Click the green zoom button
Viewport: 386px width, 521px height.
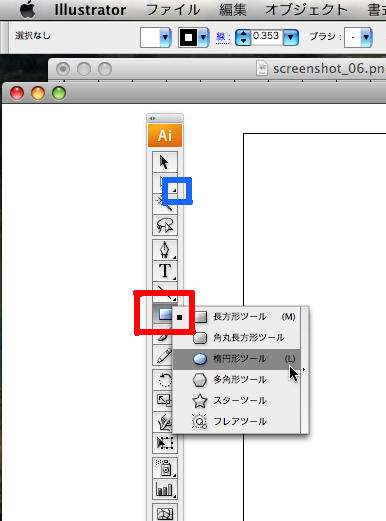59,93
